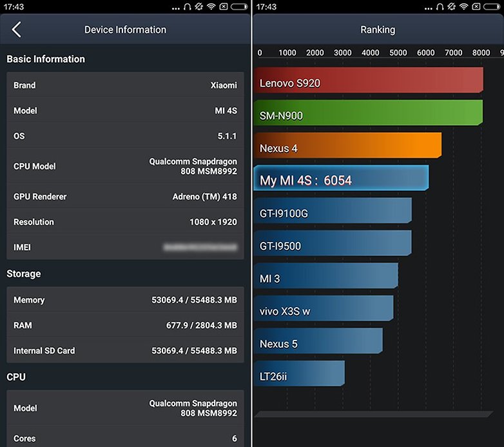
Task: Tap the battery icon in left status bar
Action: pos(239,6)
